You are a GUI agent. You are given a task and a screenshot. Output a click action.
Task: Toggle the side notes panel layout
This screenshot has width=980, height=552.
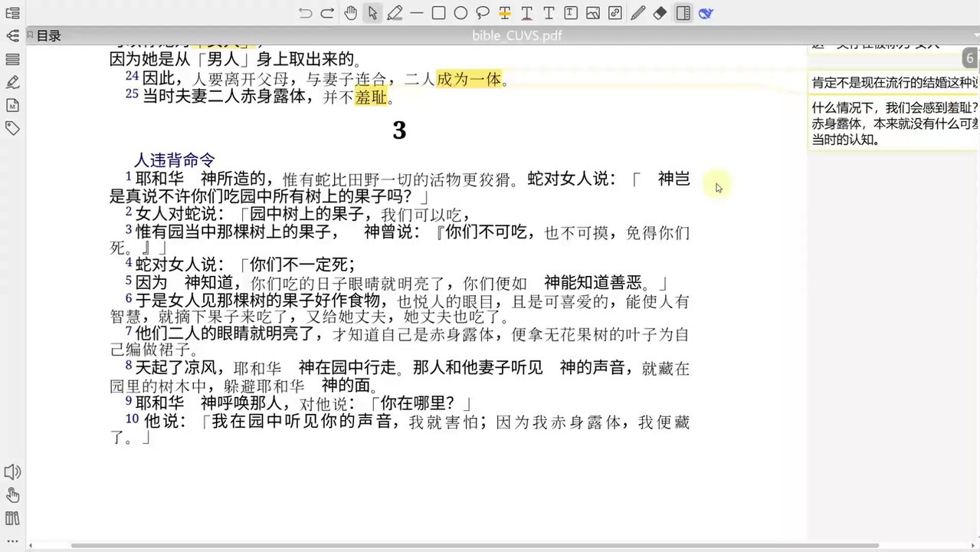pos(683,13)
